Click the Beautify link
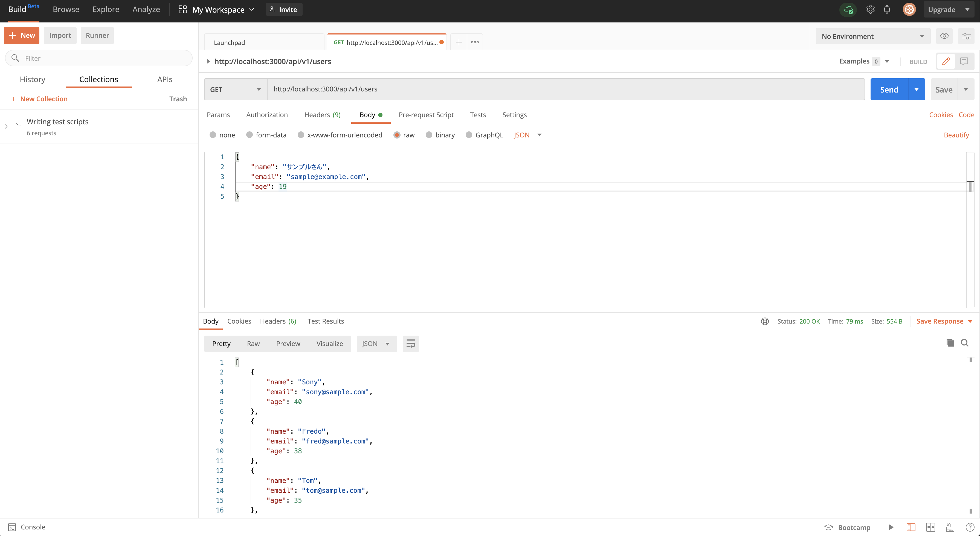The width and height of the screenshot is (980, 536). [956, 135]
